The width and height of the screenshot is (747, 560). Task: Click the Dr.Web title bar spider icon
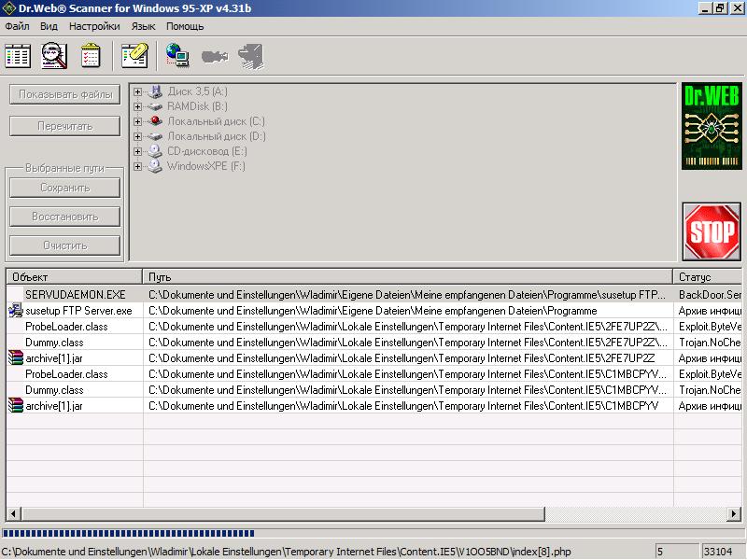coord(9,8)
